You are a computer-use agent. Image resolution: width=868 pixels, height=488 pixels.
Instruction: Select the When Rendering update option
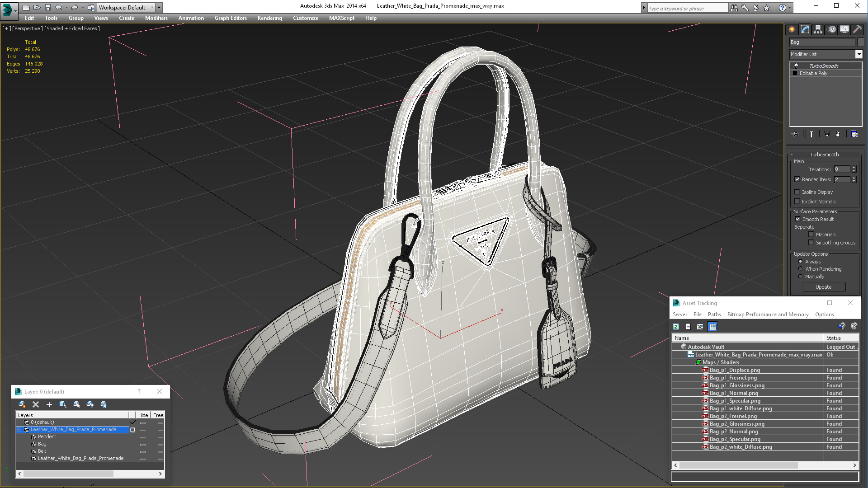(800, 269)
